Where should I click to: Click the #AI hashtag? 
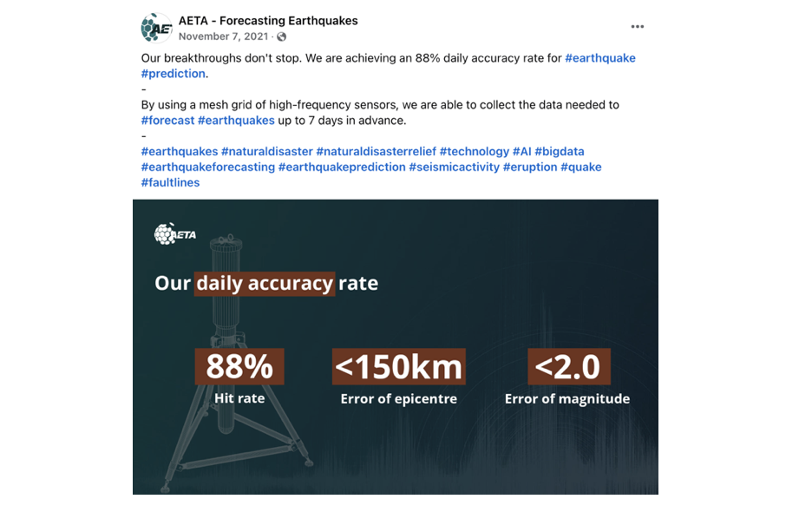coord(521,152)
